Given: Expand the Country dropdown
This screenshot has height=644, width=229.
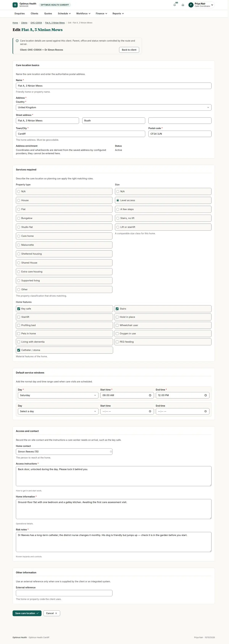Looking at the screenshot, I should point(114,108).
